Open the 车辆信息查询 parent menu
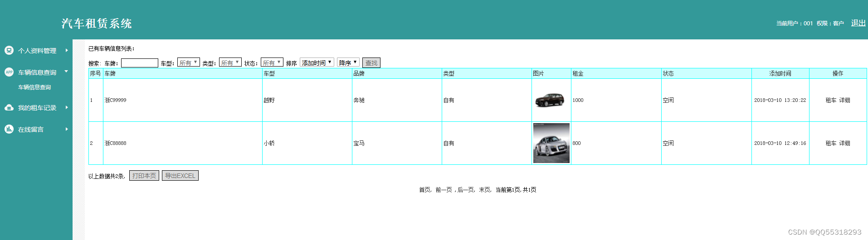Image resolution: width=868 pixels, height=240 pixels. [x=37, y=72]
